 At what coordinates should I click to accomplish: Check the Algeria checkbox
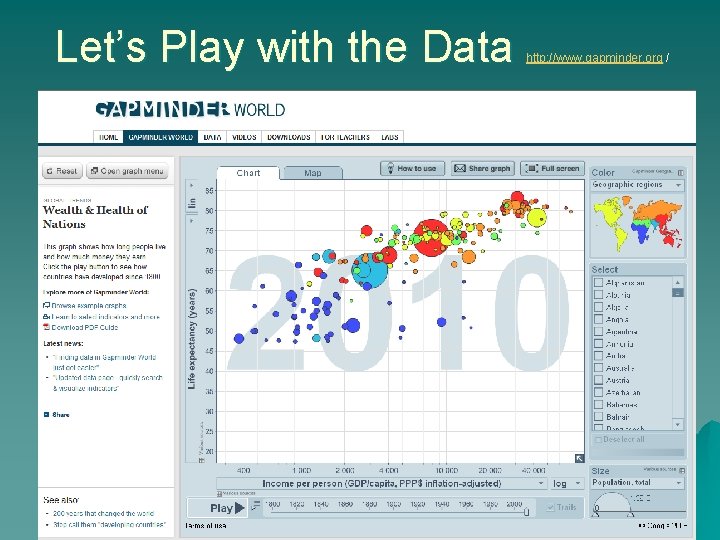pyautogui.click(x=598, y=307)
